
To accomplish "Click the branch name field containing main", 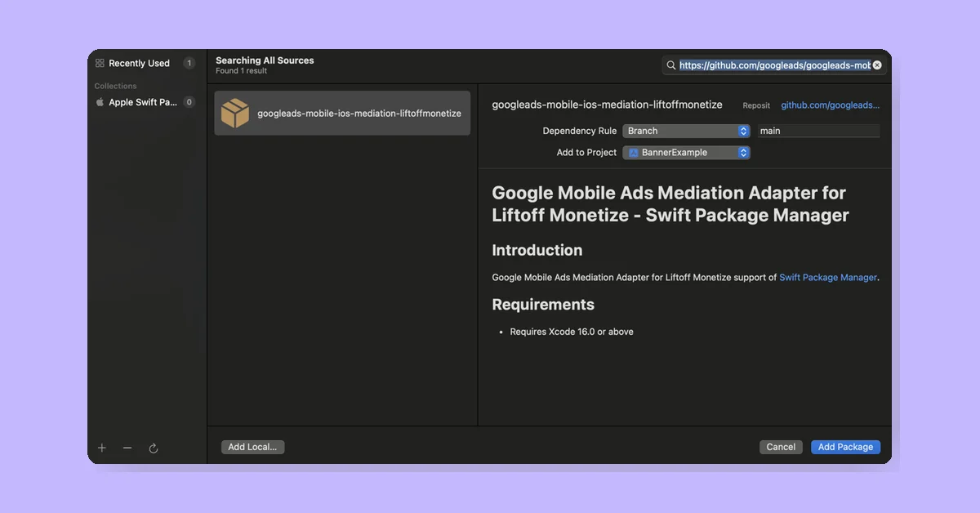I will tap(818, 131).
